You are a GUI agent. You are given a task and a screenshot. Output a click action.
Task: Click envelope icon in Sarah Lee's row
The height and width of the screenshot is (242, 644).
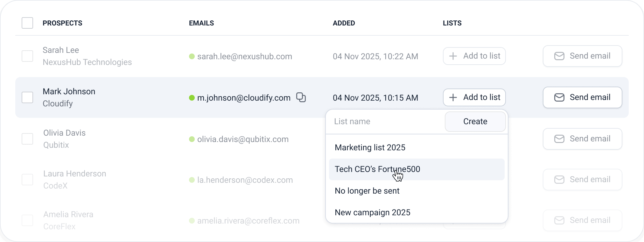coord(559,56)
